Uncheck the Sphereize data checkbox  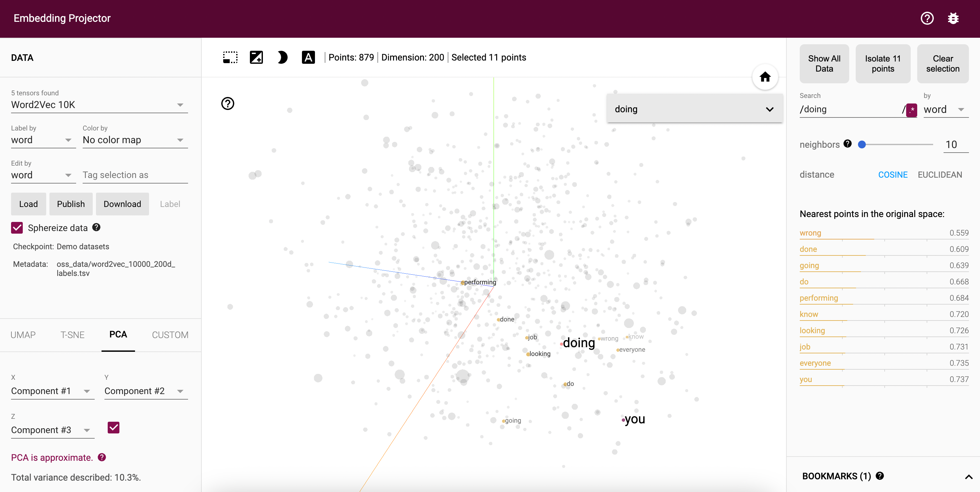click(x=17, y=227)
